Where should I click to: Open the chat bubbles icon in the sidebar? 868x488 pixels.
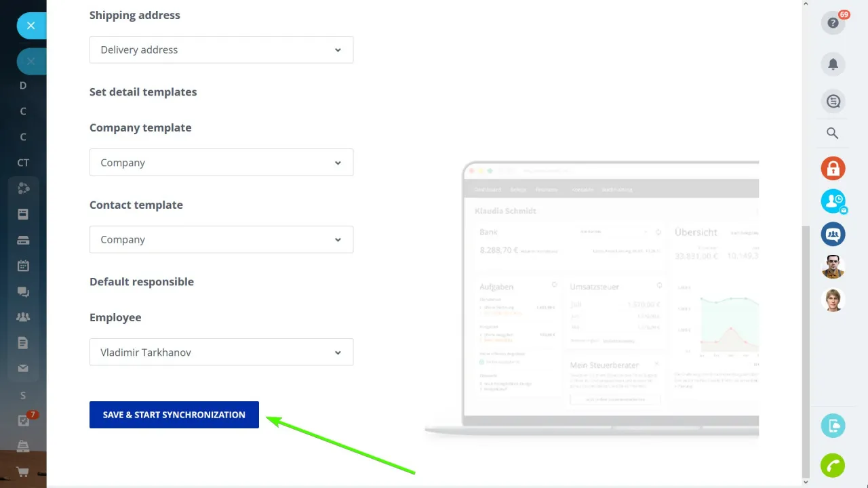click(x=23, y=291)
